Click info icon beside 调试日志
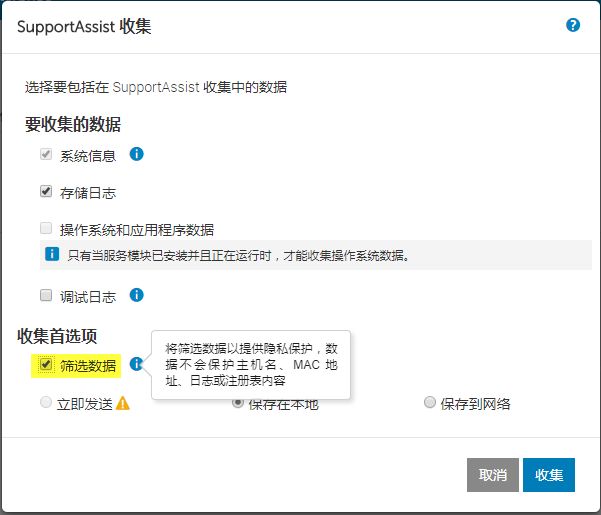601x515 pixels. (137, 295)
